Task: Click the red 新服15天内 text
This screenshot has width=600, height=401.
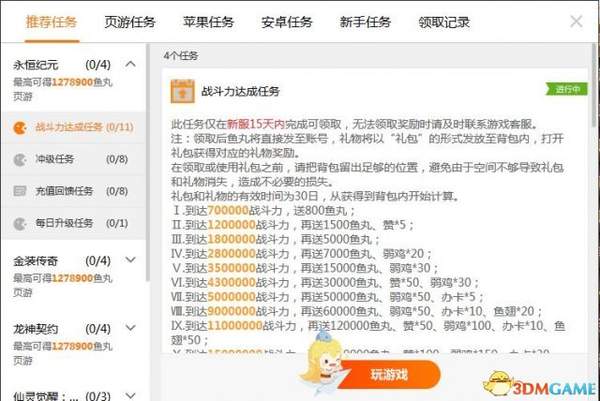Action: (256, 124)
